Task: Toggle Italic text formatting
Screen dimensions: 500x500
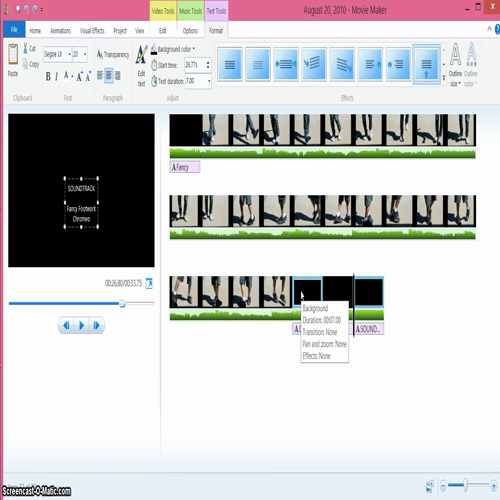Action: click(x=57, y=77)
